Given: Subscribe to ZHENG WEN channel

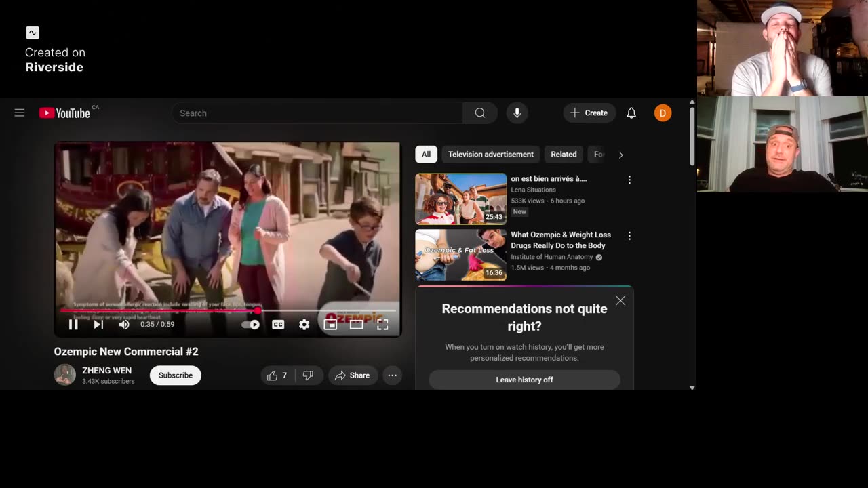Looking at the screenshot, I should pos(176,375).
